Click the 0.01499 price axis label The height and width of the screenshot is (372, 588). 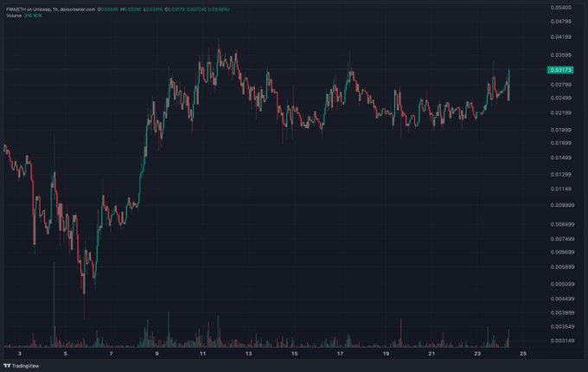click(561, 157)
